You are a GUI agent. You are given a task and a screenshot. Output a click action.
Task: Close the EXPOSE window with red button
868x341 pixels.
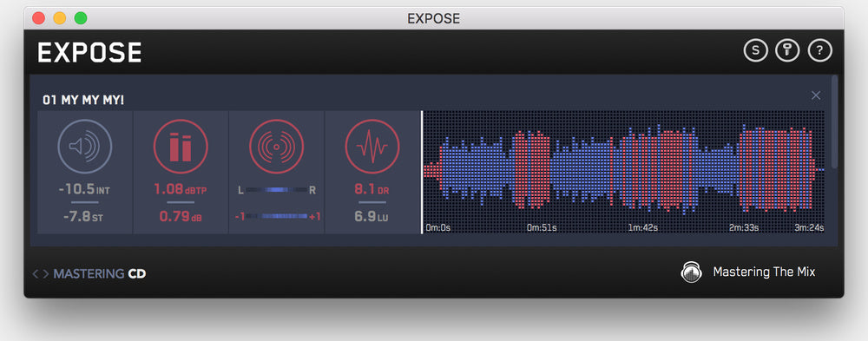click(x=38, y=18)
